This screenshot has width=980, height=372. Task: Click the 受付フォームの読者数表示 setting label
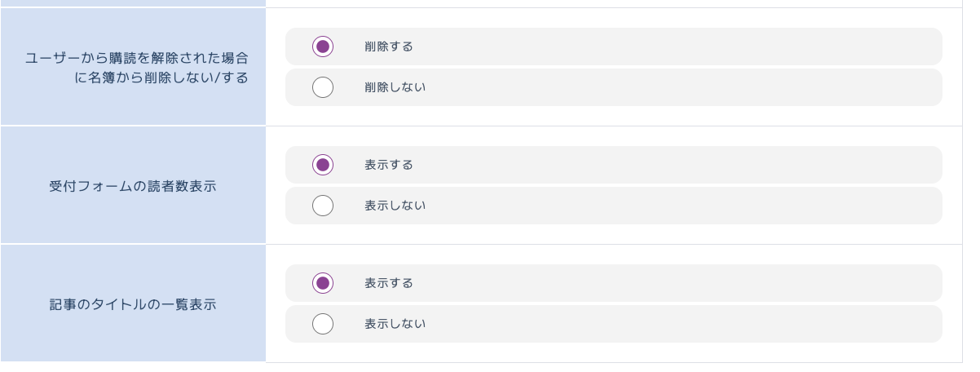(x=133, y=186)
